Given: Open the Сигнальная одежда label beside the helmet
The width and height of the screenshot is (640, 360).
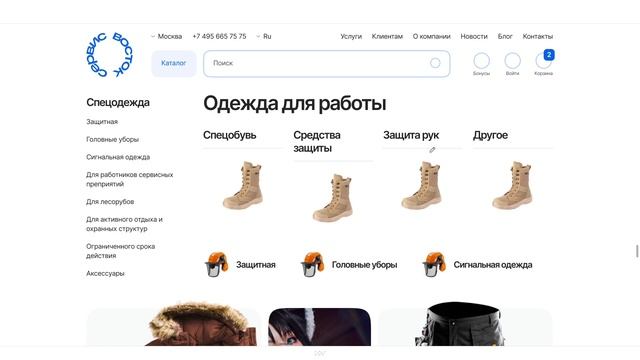Looking at the screenshot, I should [x=493, y=265].
